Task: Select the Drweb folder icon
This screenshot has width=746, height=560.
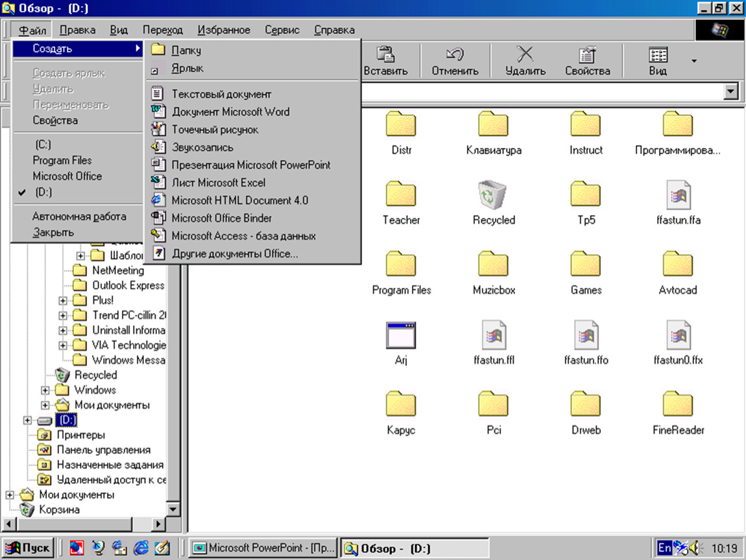Action: tap(586, 404)
